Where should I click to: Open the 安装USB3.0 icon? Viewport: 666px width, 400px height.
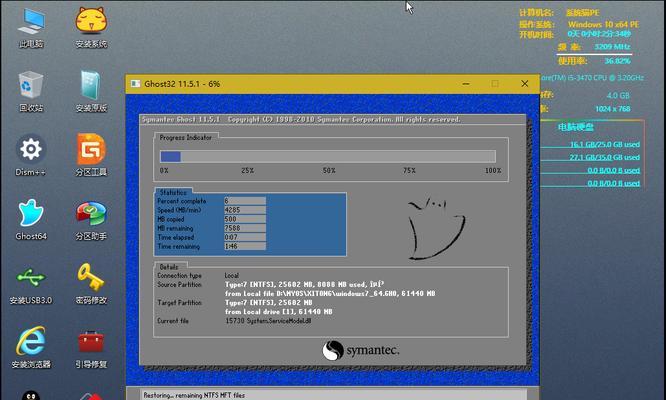point(31,284)
